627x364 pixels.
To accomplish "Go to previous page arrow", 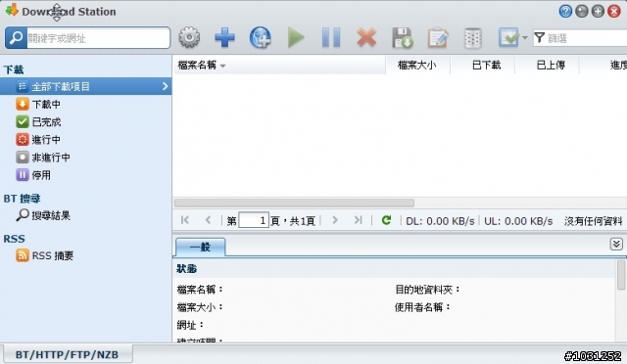I will (208, 220).
